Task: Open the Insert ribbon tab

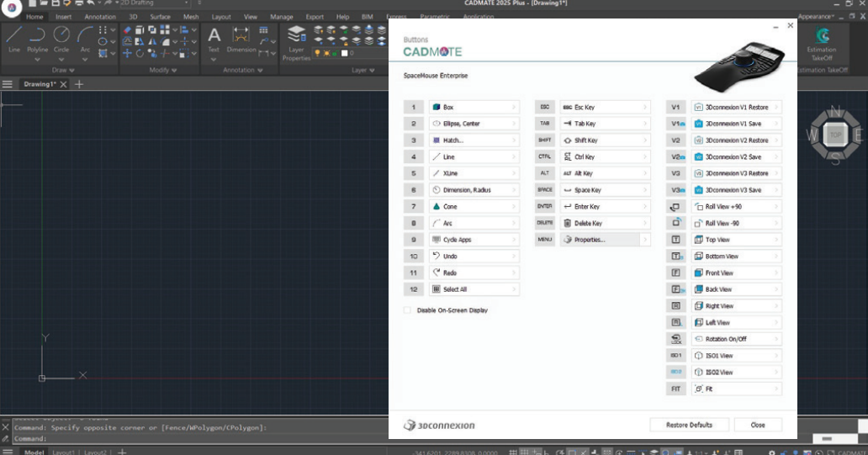Action: coord(64,17)
